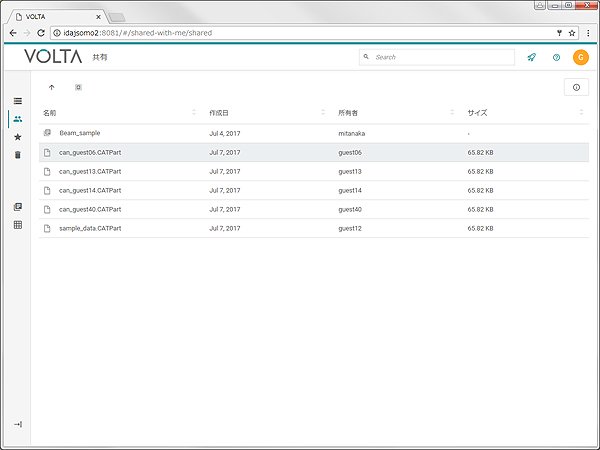The height and width of the screenshot is (450, 600).
Task: Go up one level with arrow
Action: pos(52,87)
